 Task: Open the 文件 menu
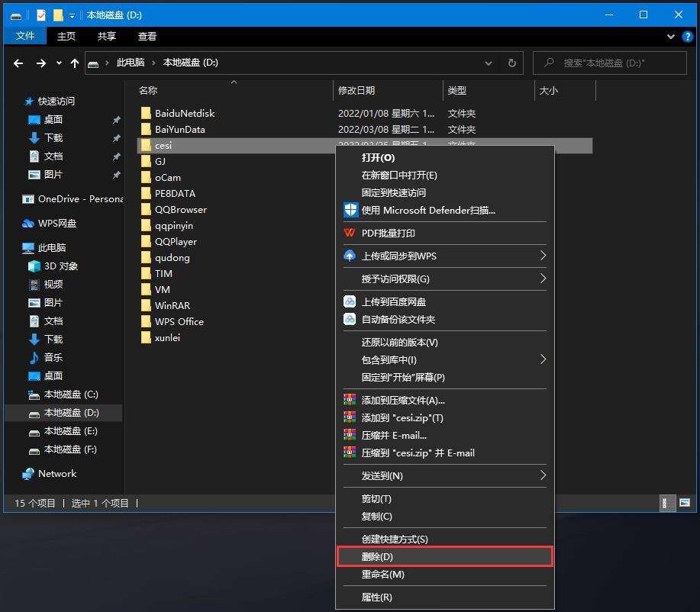click(25, 36)
